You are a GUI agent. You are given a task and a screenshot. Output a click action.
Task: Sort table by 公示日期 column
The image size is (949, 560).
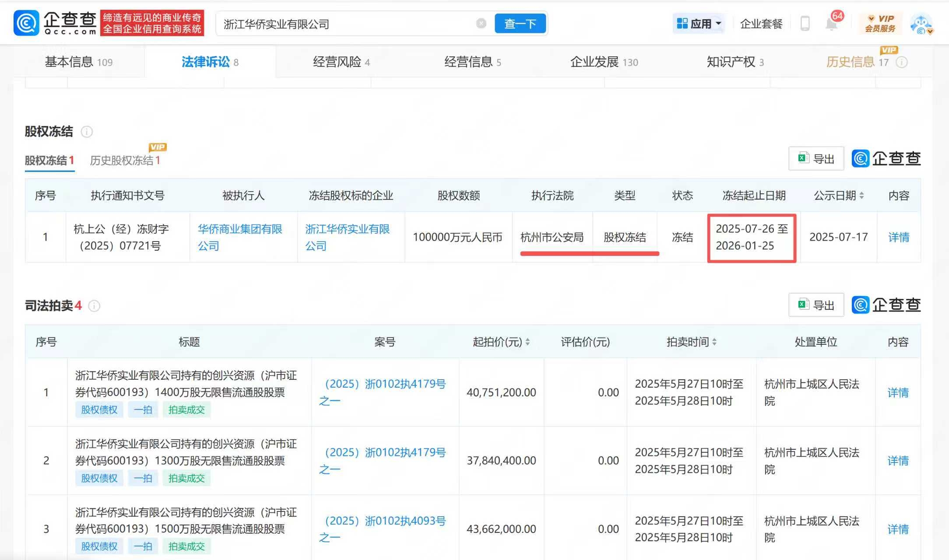(x=861, y=196)
